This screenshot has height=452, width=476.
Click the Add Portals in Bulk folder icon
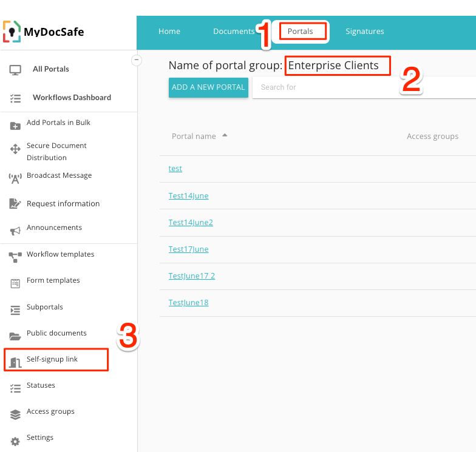click(x=15, y=126)
